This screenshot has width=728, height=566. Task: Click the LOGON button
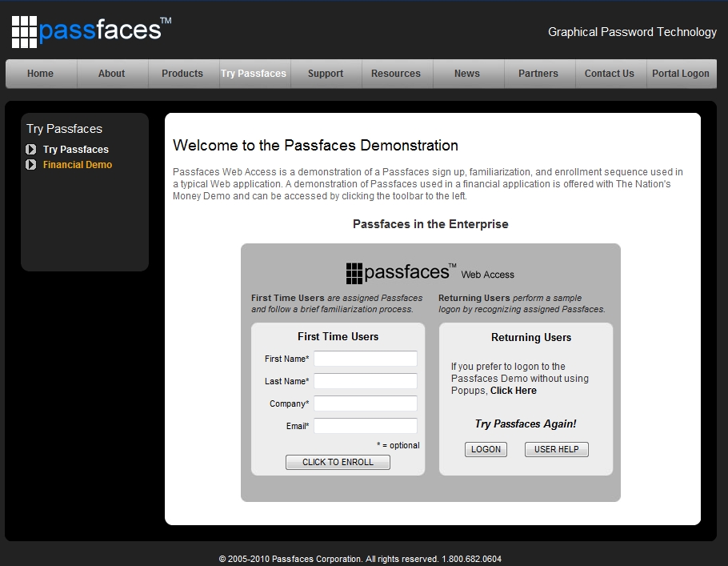point(486,449)
